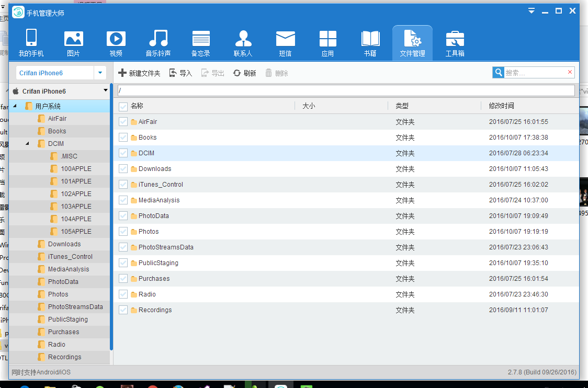Toggle the select-all checkbox in header

point(123,107)
